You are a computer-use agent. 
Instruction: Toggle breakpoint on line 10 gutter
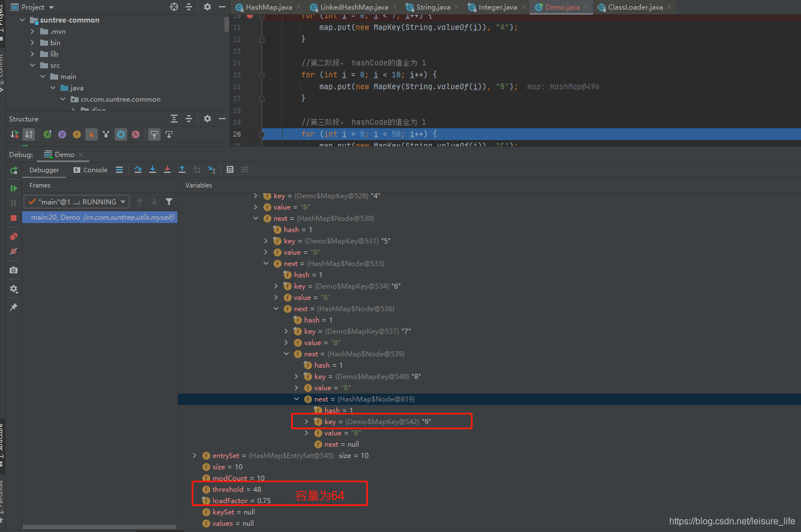pos(250,16)
